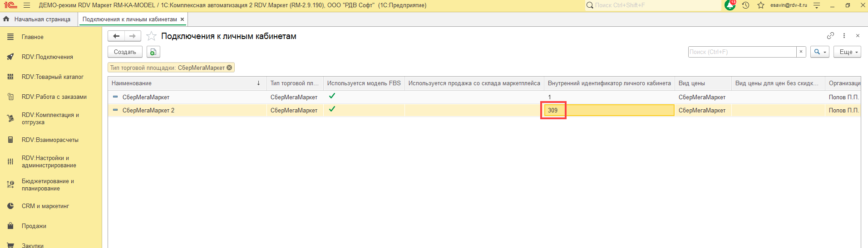
Task: Open the form's three-dot options menu
Action: pyautogui.click(x=844, y=36)
